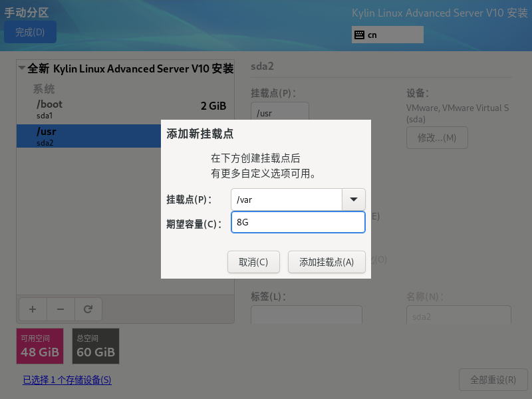Click the keyboard layout icon next to cn
The height and width of the screenshot is (399, 532).
pyautogui.click(x=359, y=35)
